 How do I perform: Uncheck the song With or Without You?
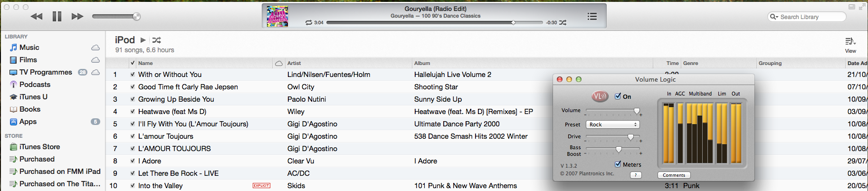133,75
